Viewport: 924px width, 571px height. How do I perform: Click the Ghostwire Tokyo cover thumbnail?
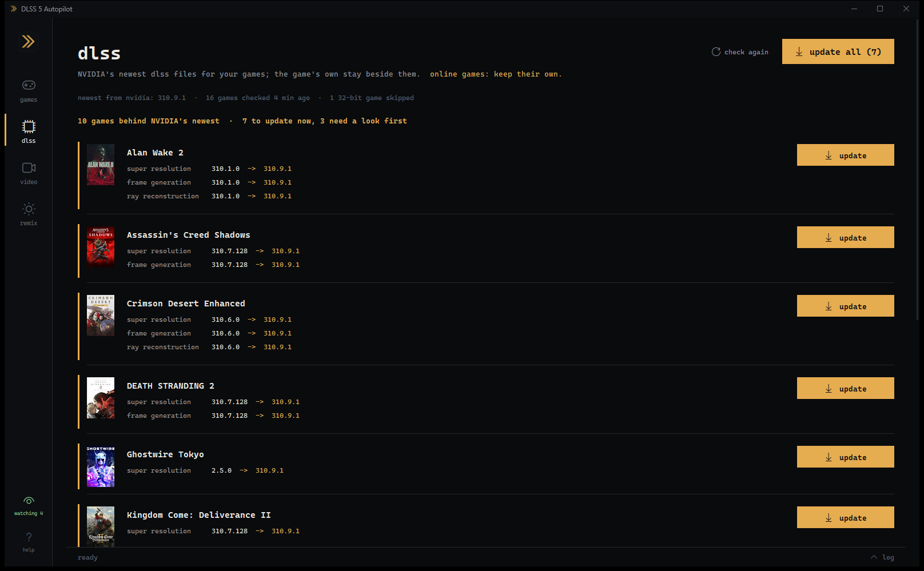(101, 466)
